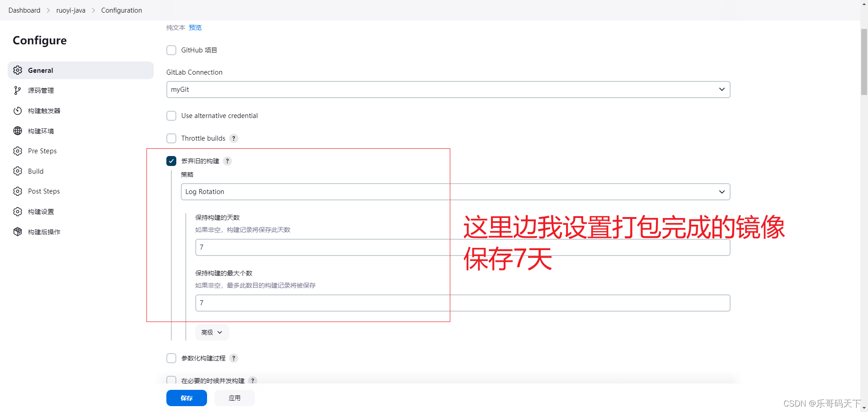Open the GitLab Connection myGit dropdown

tap(448, 90)
